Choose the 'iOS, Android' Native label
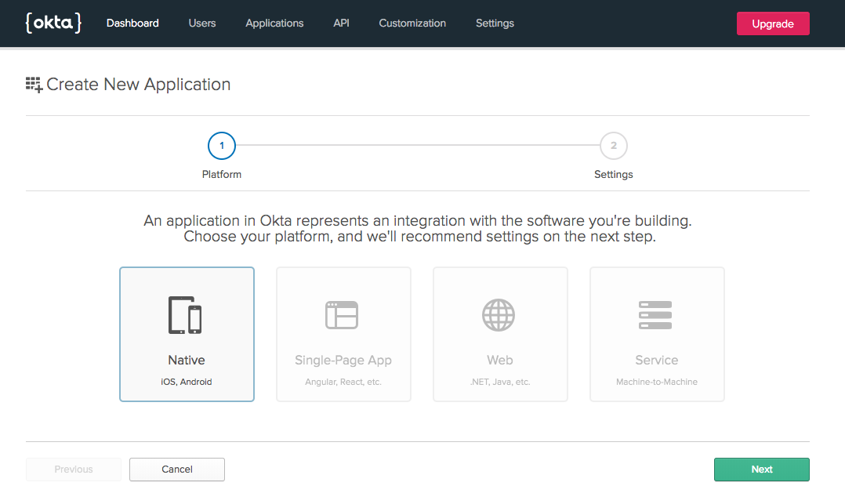Image resolution: width=845 pixels, height=504 pixels. click(187, 383)
